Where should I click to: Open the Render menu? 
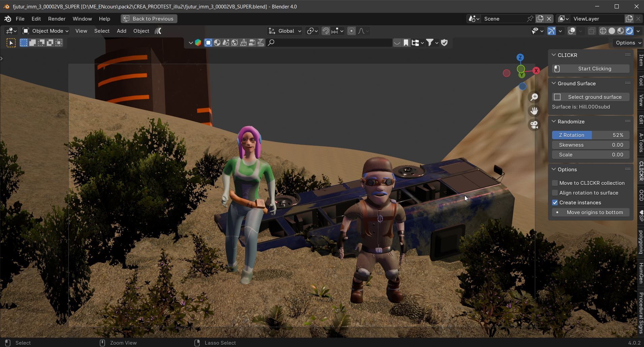pos(57,19)
